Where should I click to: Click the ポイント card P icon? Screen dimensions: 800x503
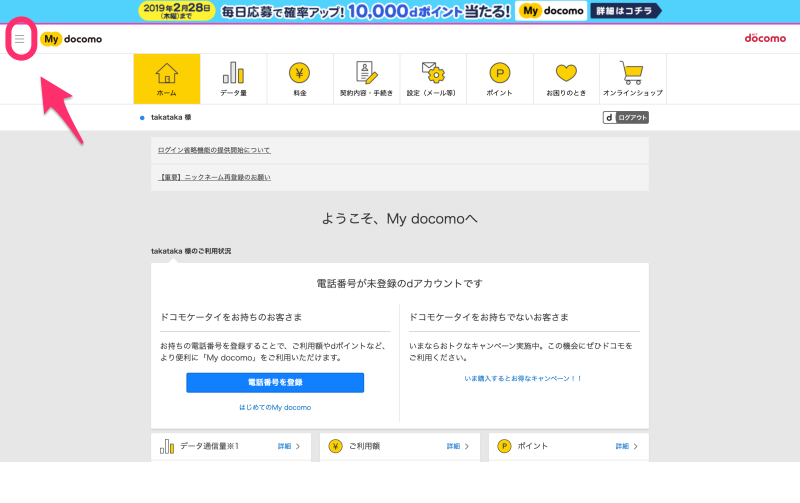click(x=504, y=446)
